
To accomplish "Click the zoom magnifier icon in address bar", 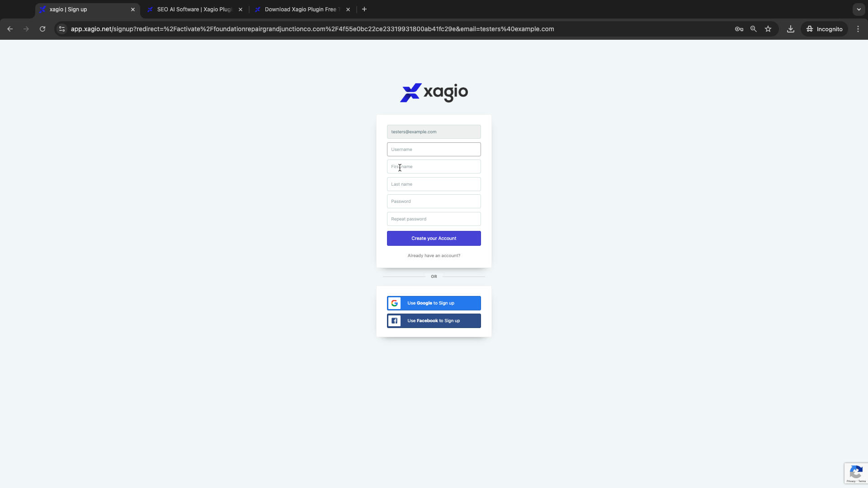I will (x=754, y=29).
